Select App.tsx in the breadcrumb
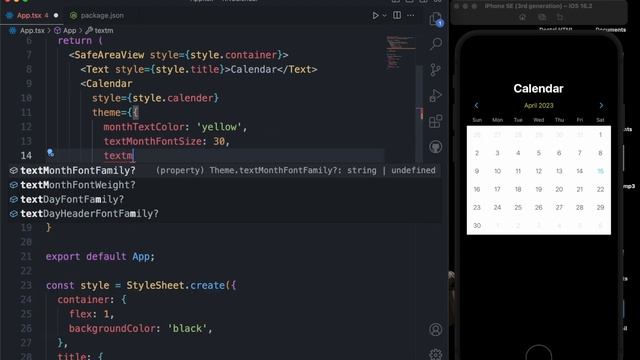This screenshot has height=360, width=640. click(x=32, y=31)
